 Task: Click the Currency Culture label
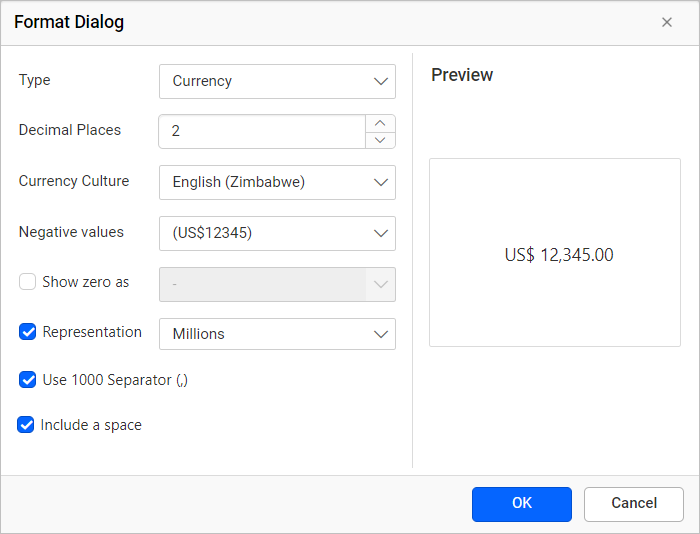[74, 181]
